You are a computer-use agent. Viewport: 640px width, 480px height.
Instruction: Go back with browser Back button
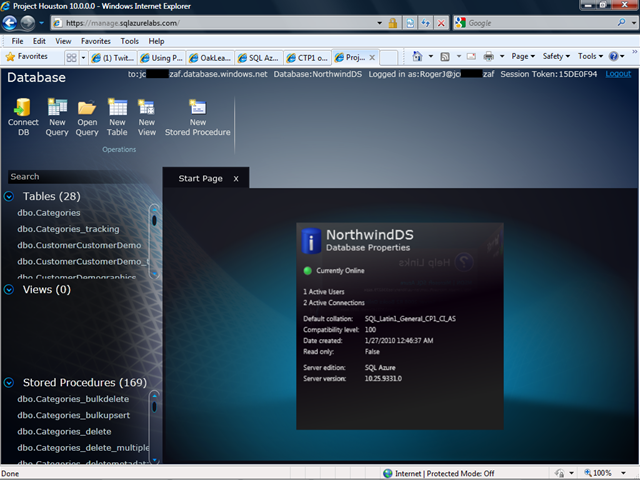click(x=9, y=23)
